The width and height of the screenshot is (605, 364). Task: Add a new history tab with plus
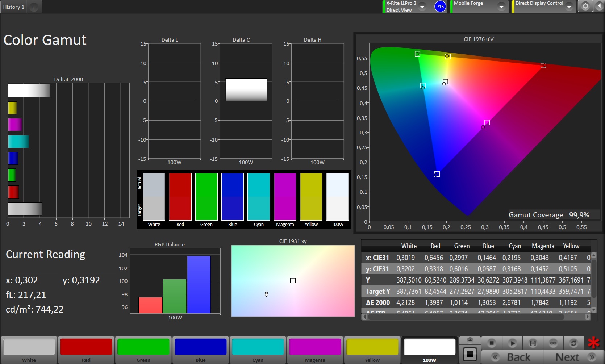pos(34,7)
